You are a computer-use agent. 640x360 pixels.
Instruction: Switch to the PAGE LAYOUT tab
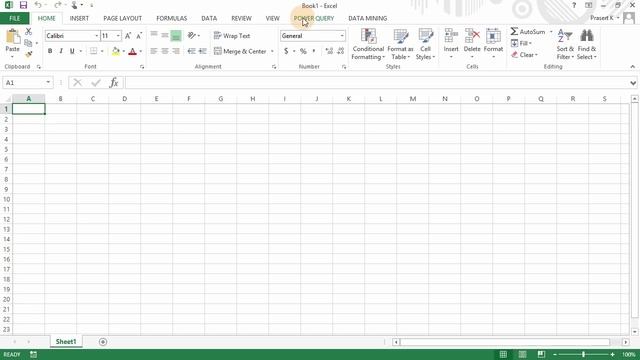point(122,18)
